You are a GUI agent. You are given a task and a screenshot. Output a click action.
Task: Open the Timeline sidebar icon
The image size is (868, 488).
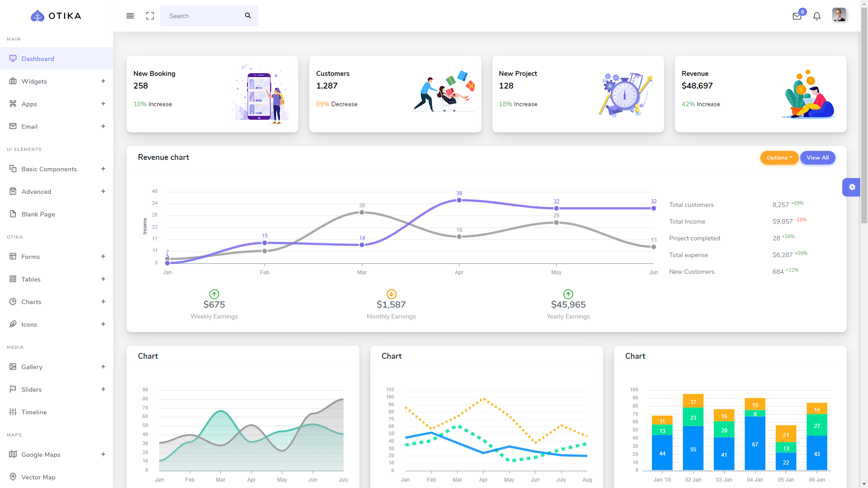click(x=13, y=412)
